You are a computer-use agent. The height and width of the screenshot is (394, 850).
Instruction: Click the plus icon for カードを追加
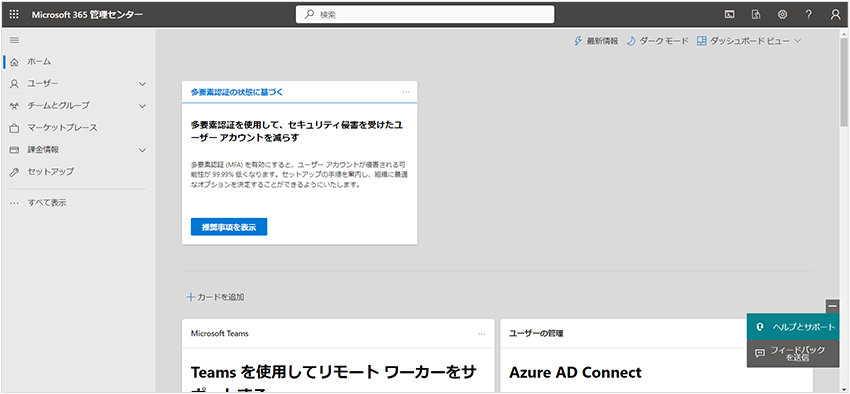(x=190, y=297)
